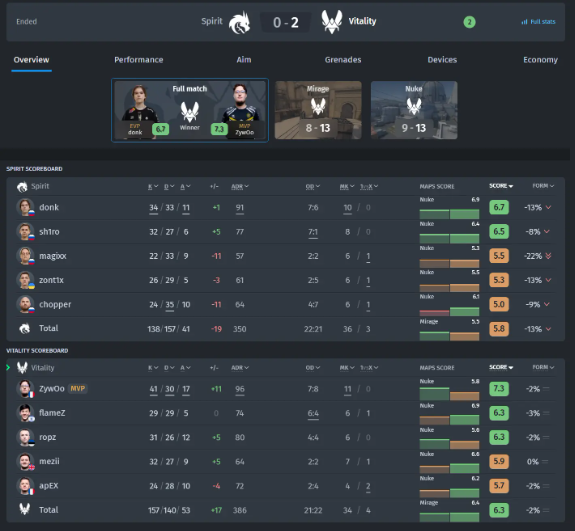
Task: Open Full stats chart icon link
Action: tap(538, 22)
